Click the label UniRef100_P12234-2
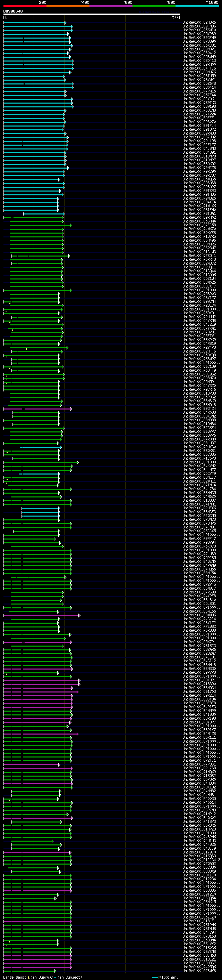This screenshot has width=222, height=980. tap(202, 860)
